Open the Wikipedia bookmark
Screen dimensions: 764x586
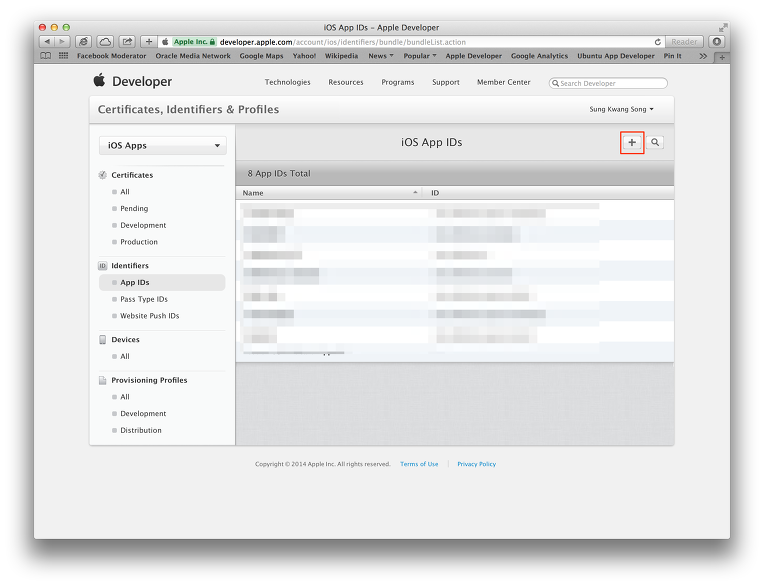point(341,56)
